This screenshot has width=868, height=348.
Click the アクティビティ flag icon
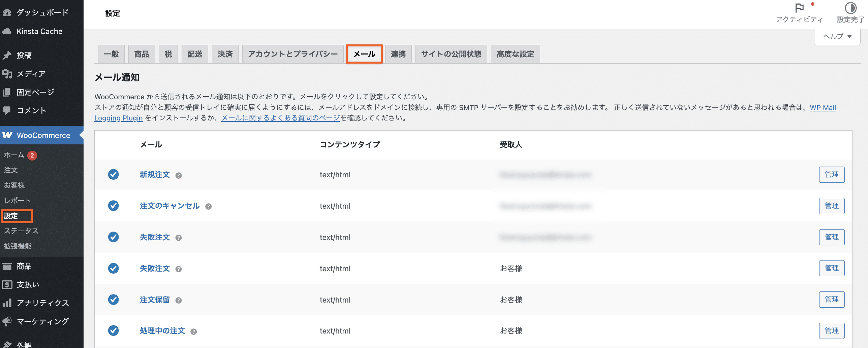click(799, 8)
